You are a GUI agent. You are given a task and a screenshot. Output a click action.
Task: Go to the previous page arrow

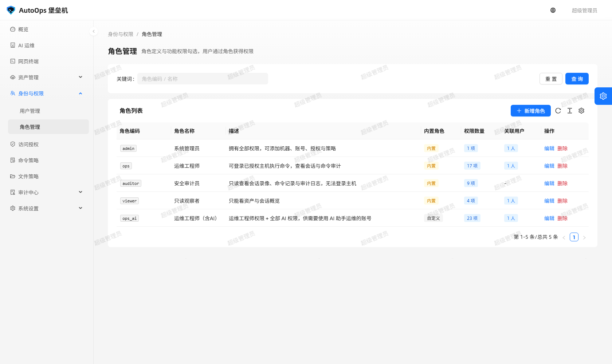564,237
